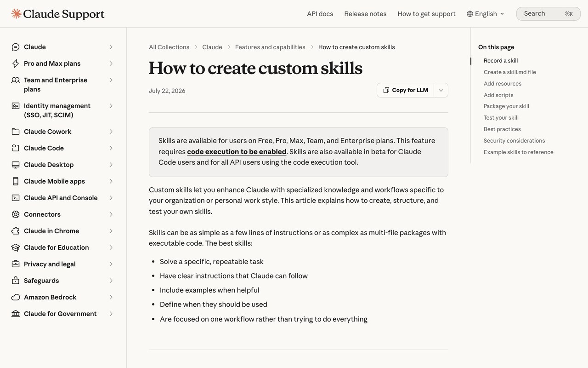Click the people icon for Team and Enterprise

click(16, 80)
